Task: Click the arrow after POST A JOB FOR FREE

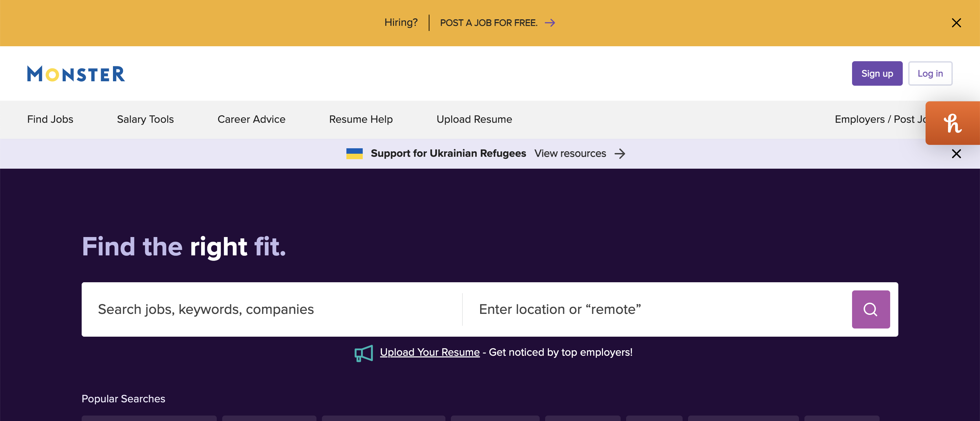Action: point(550,23)
